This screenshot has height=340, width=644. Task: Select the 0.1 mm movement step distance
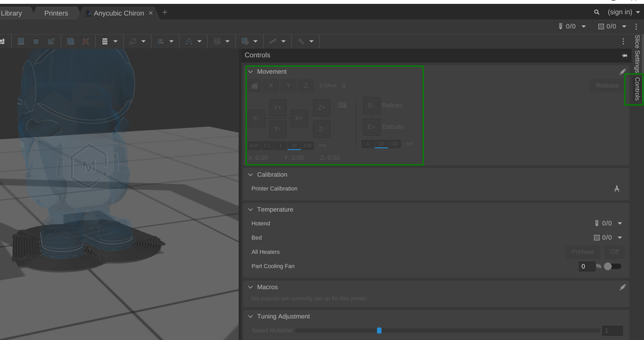pos(266,145)
